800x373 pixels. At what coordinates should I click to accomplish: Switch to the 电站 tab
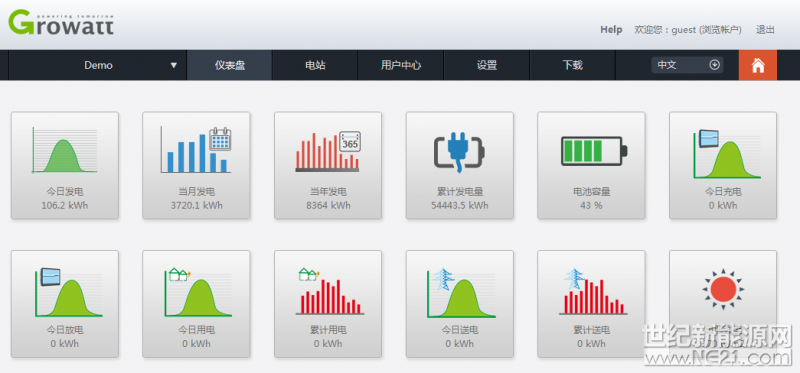coord(315,65)
